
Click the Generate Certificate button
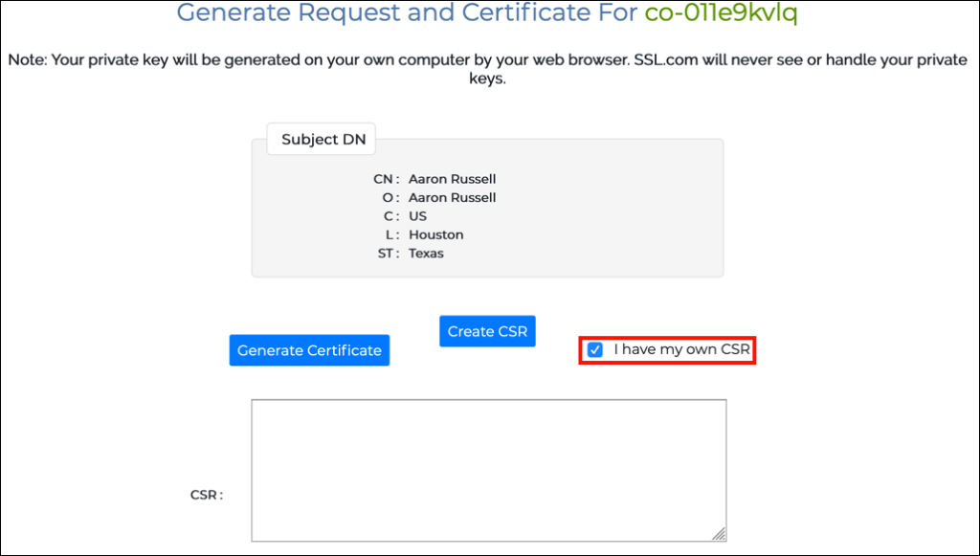[x=309, y=350]
